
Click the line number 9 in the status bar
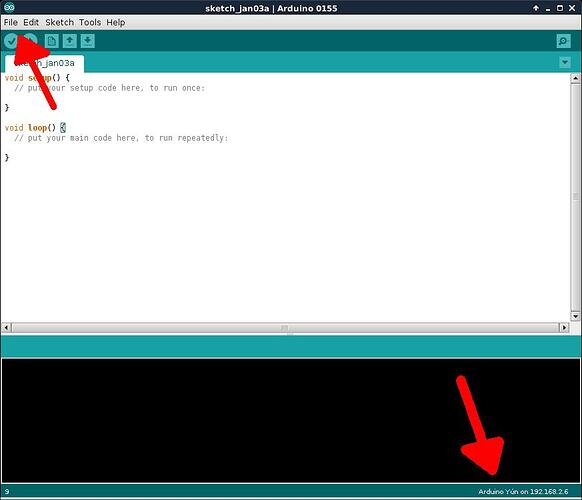7,491
